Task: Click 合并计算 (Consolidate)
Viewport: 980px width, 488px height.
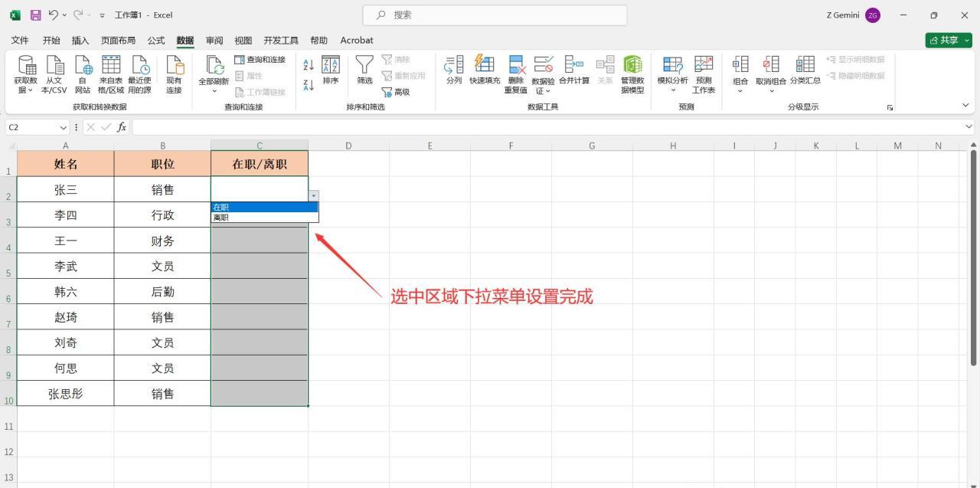Action: point(574,70)
